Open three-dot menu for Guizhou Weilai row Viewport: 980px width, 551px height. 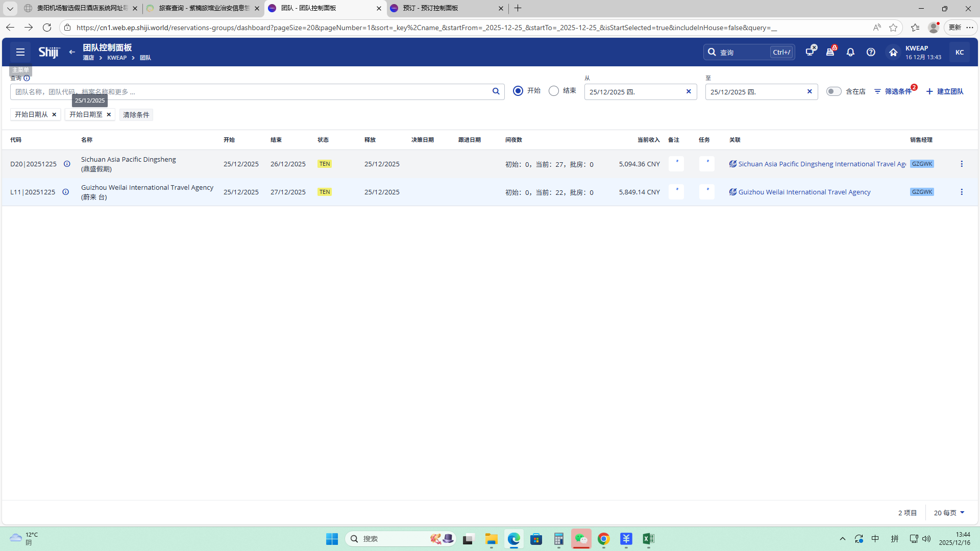coord(962,192)
